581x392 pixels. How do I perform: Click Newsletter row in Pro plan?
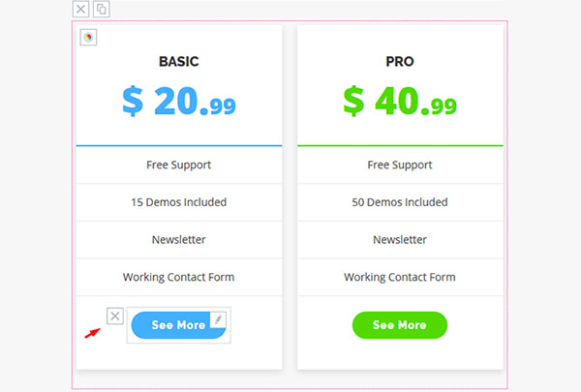point(399,239)
